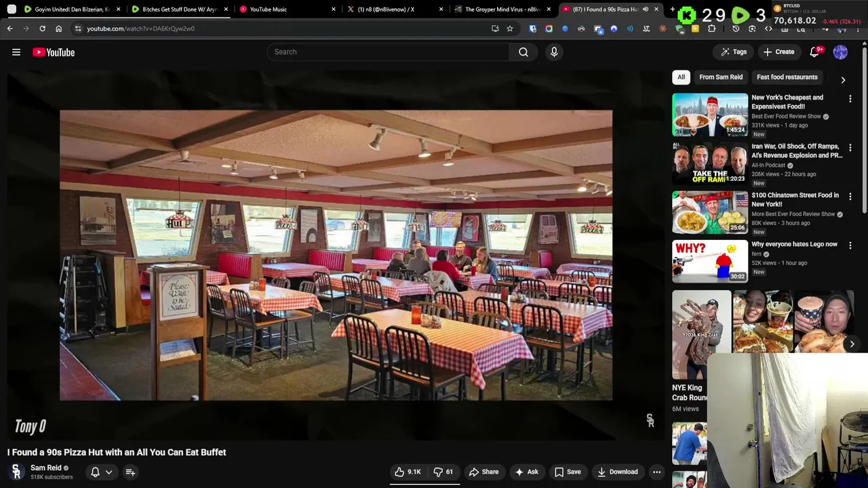This screenshot has height=488, width=868.
Task: Open New York's Cheapest and Expensivest Food thumbnail
Action: (710, 115)
